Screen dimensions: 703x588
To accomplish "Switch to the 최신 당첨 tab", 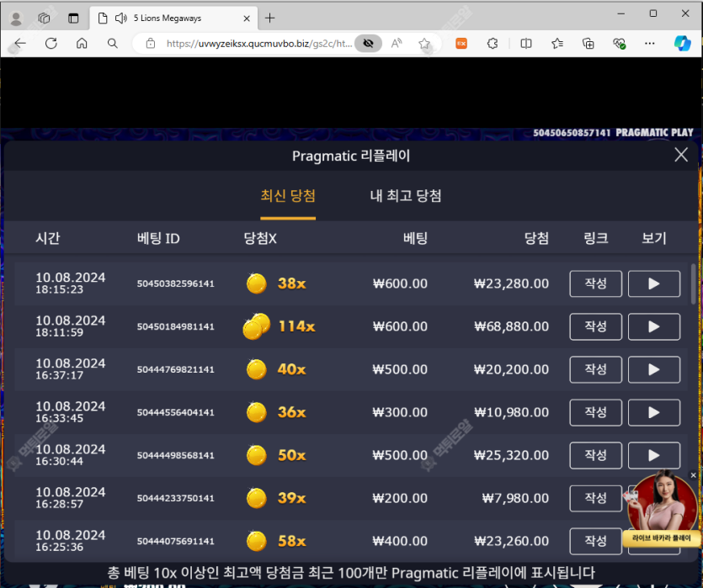I will click(x=288, y=196).
